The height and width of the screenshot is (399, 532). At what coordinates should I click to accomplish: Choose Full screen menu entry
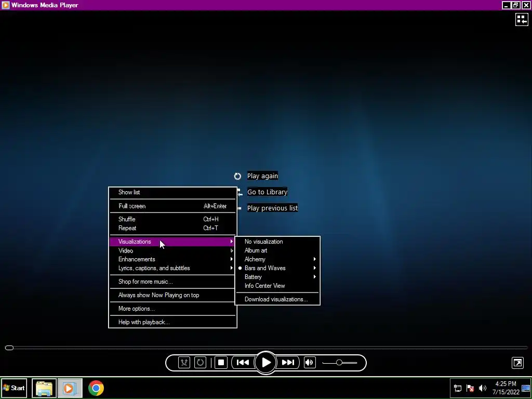[x=172, y=206]
